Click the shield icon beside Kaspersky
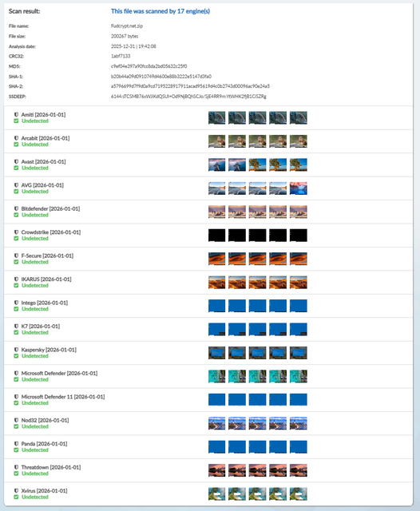 tap(16, 350)
